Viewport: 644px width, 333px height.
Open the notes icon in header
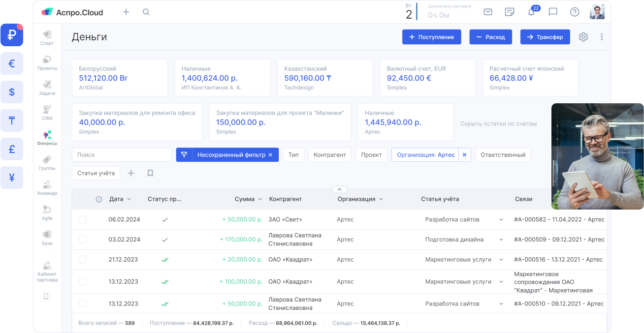(x=510, y=12)
